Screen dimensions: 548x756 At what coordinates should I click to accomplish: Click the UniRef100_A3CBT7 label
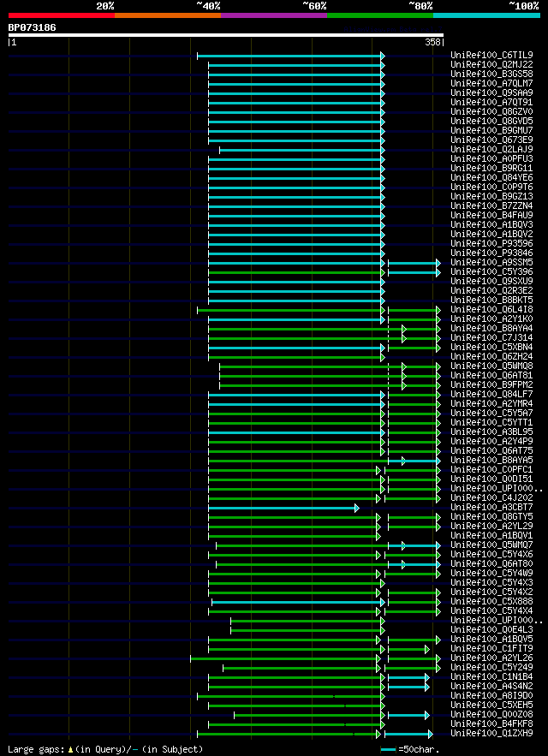click(491, 508)
